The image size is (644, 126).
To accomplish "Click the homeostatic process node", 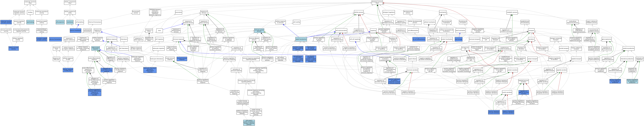I will click(x=136, y=12).
